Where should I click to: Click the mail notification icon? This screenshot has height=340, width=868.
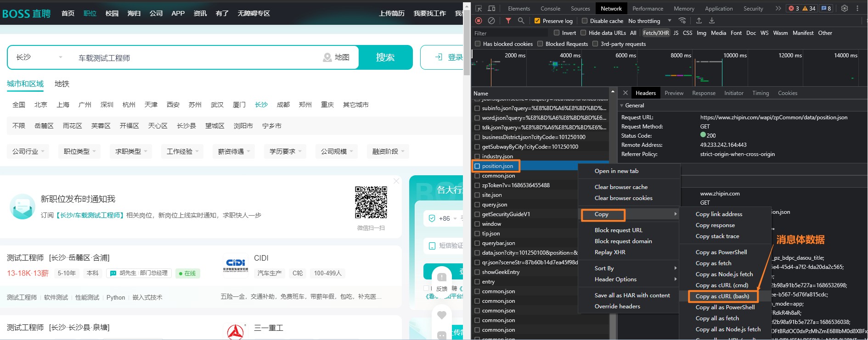23,206
